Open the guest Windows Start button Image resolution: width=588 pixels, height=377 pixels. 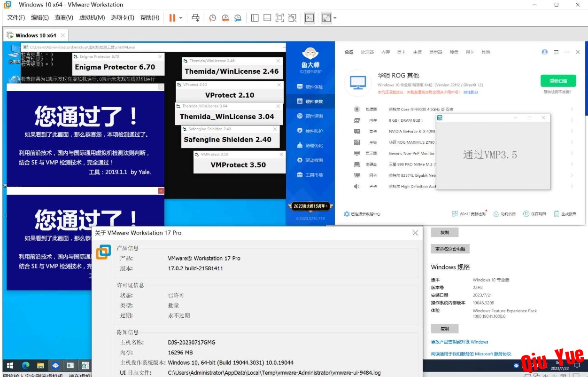click(x=9, y=365)
